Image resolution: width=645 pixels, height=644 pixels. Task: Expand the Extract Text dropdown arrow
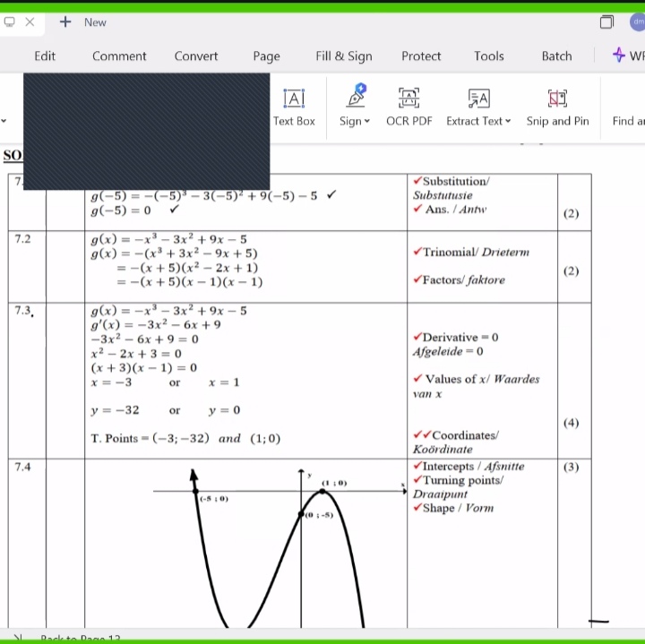point(508,122)
